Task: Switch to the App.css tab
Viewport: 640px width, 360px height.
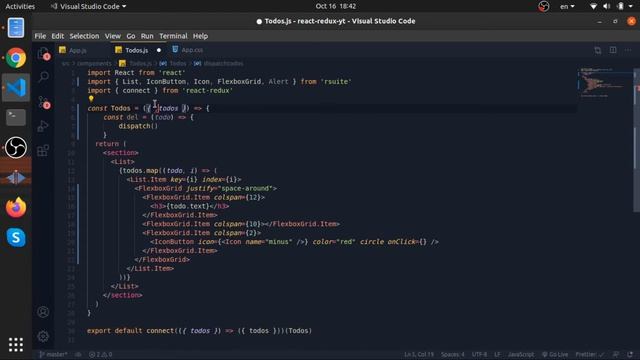Action: (x=192, y=50)
